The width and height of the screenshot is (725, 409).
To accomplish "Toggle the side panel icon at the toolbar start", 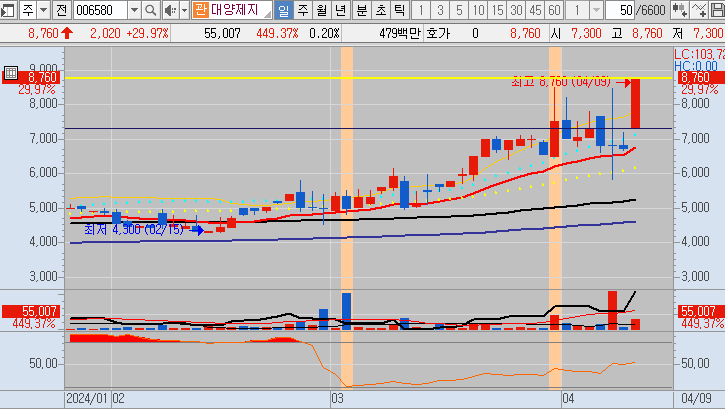I will (x=7, y=10).
